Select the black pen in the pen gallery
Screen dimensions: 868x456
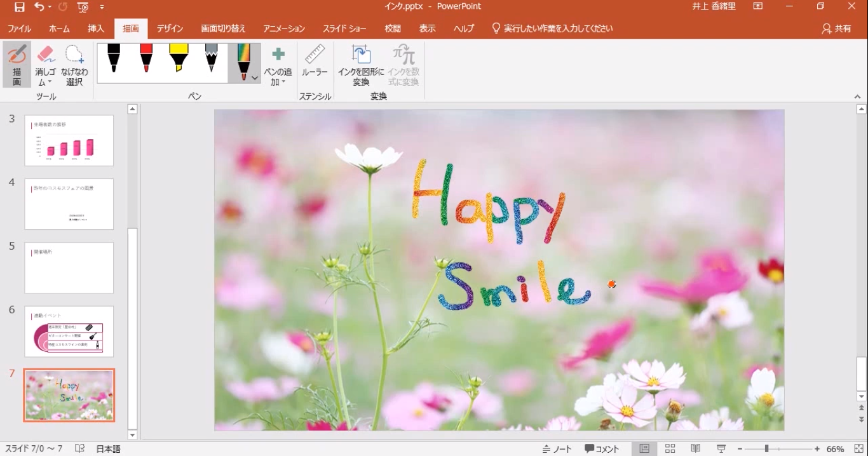(114, 58)
